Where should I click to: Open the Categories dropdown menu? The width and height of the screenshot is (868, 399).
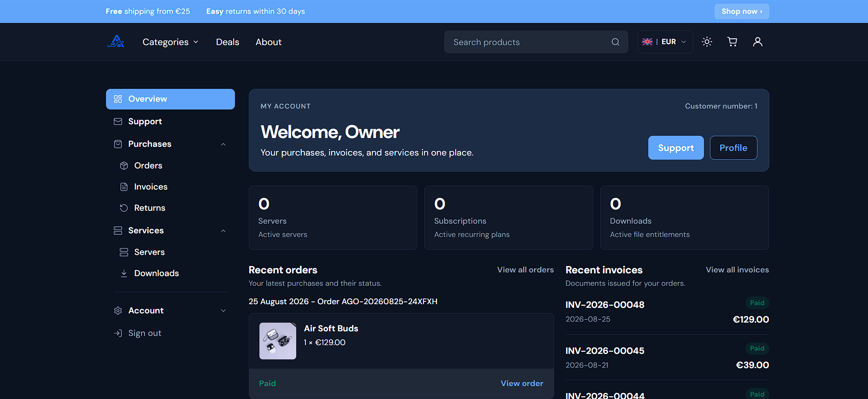[x=170, y=42]
